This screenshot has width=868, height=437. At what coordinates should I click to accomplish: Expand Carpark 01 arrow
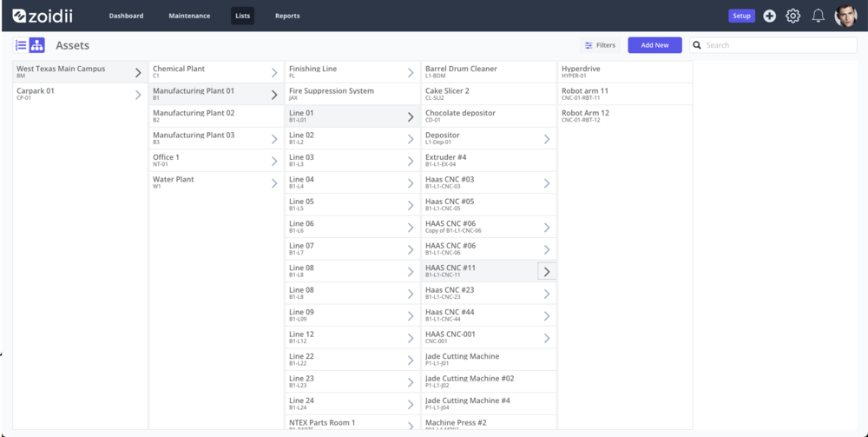coord(138,95)
